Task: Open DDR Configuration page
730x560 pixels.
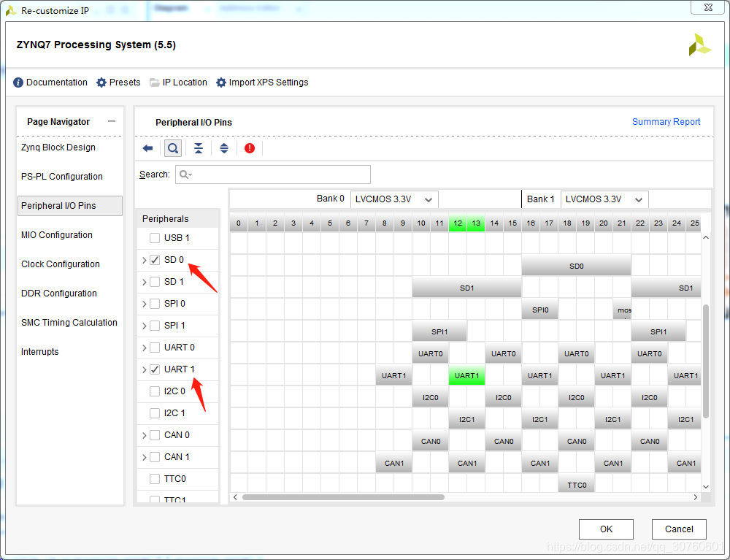Action: pyautogui.click(x=59, y=294)
